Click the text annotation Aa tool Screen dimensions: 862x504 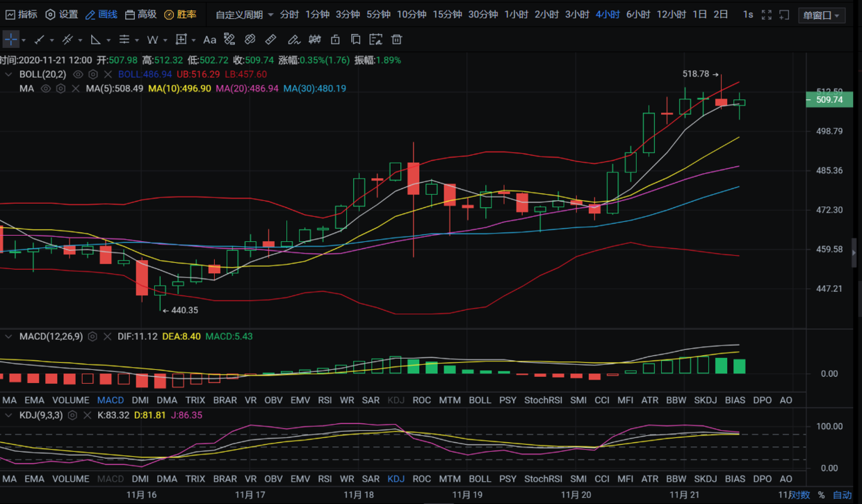click(209, 40)
